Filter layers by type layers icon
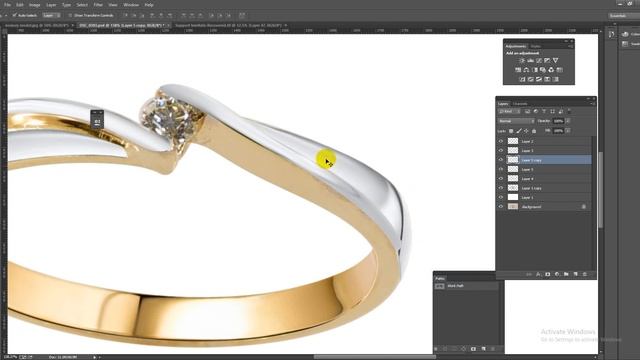The image size is (640, 360). [544, 111]
